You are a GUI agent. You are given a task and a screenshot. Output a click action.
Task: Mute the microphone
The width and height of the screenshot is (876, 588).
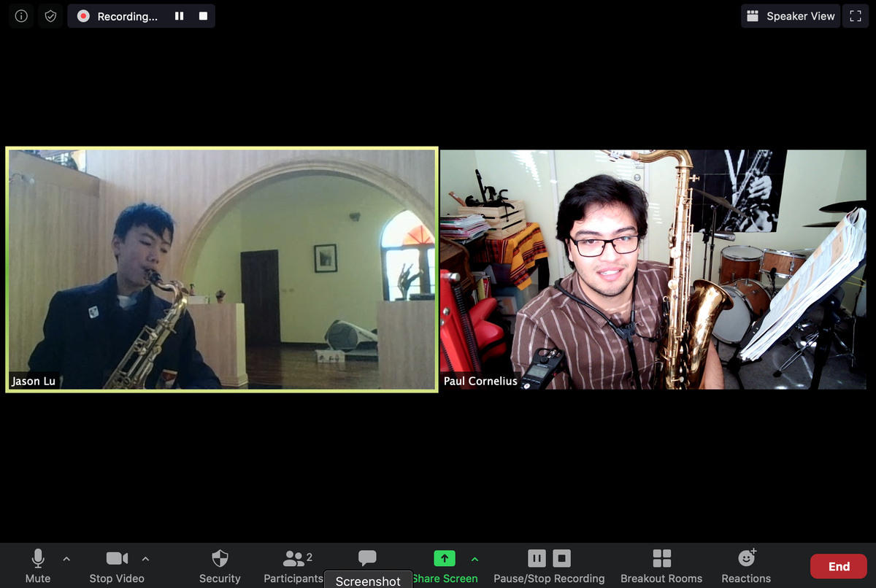38,566
